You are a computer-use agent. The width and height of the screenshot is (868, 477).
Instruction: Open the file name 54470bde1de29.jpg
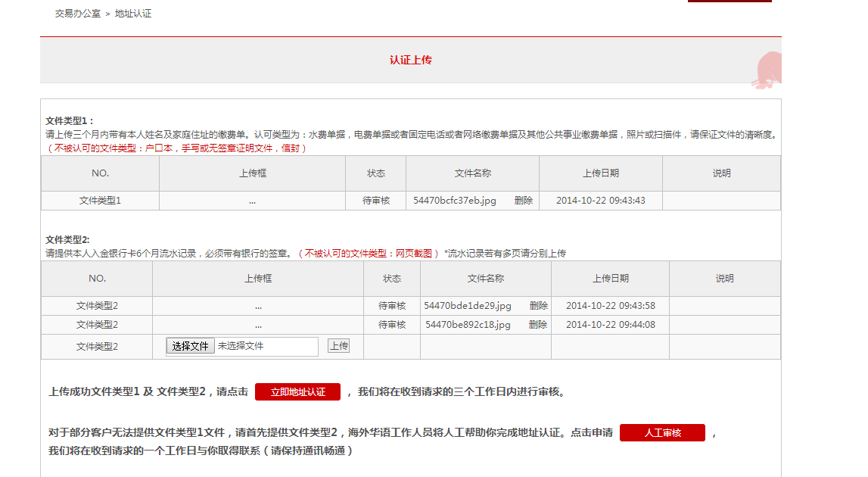click(468, 306)
